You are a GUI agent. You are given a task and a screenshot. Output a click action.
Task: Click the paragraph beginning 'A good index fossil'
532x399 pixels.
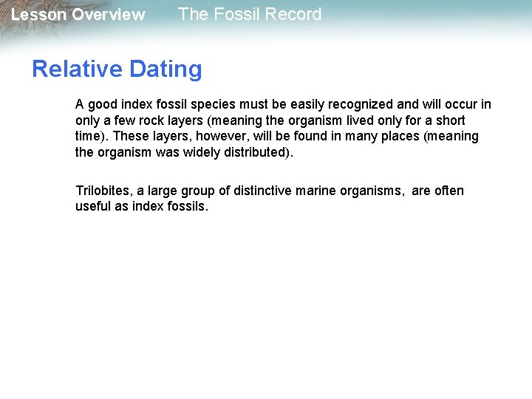[x=283, y=129]
